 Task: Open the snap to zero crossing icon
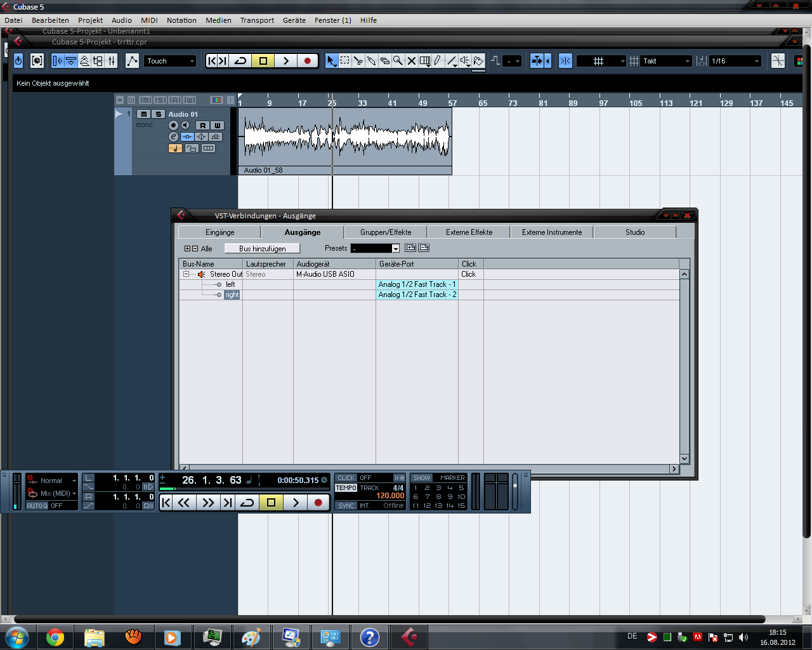778,60
